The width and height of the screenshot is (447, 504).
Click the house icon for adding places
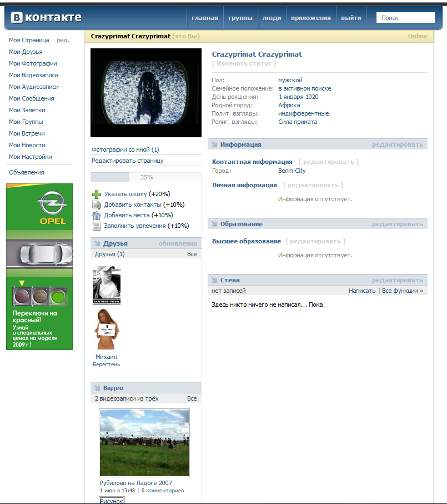click(96, 216)
